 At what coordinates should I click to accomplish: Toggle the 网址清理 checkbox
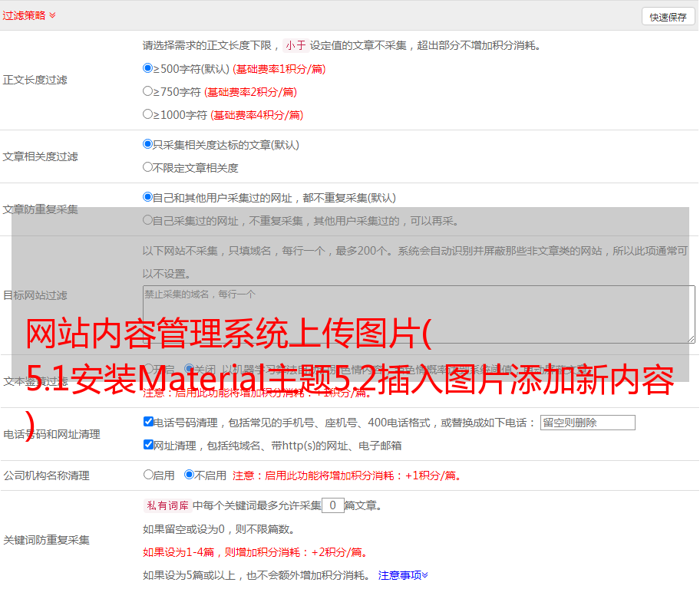(x=148, y=444)
